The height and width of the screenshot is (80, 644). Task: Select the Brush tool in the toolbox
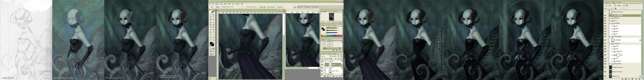(214, 22)
